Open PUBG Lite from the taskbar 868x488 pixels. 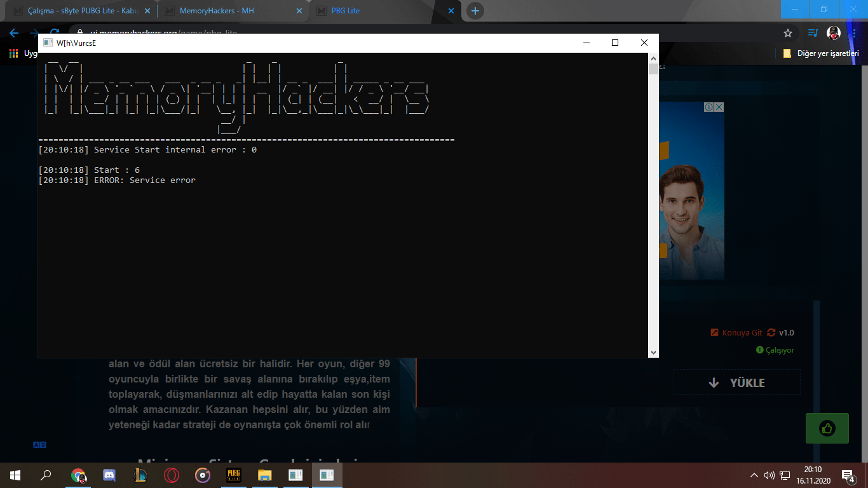tap(234, 475)
